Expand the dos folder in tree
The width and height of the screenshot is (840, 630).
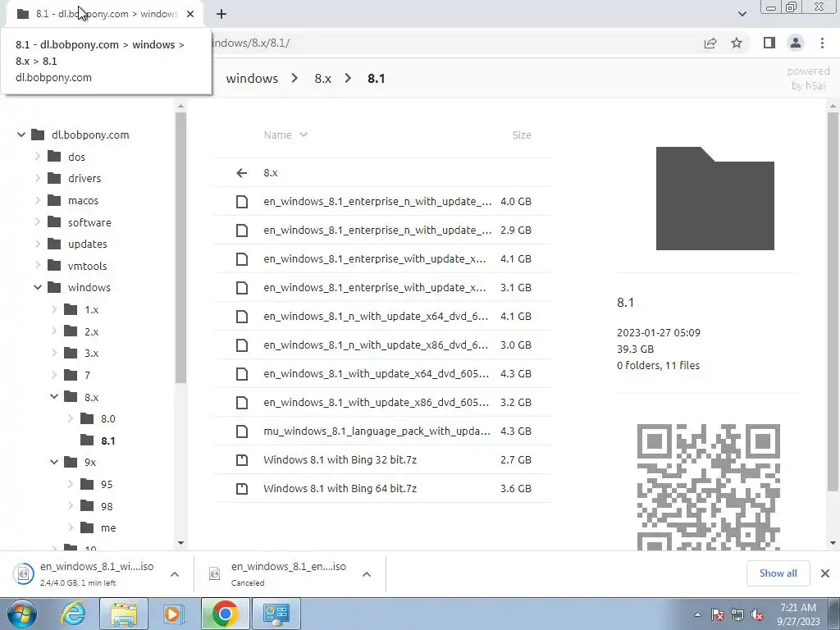(x=38, y=157)
